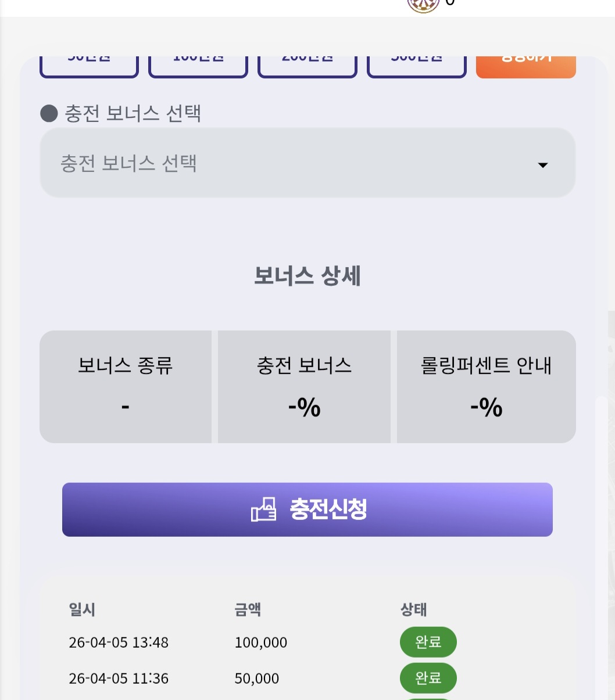Image resolution: width=615 pixels, height=700 pixels.
Task: Select the 26-04-05 11:36 history entry
Action: pos(119,679)
